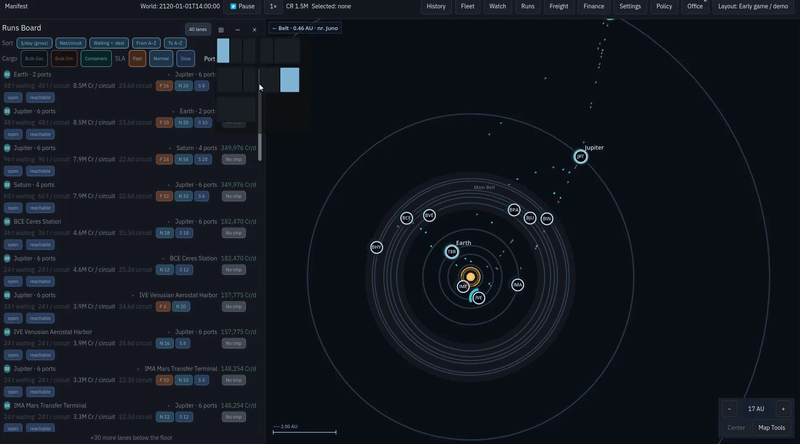The height and width of the screenshot is (444, 800).
Task: Open the Runs menu
Action: click(528, 7)
